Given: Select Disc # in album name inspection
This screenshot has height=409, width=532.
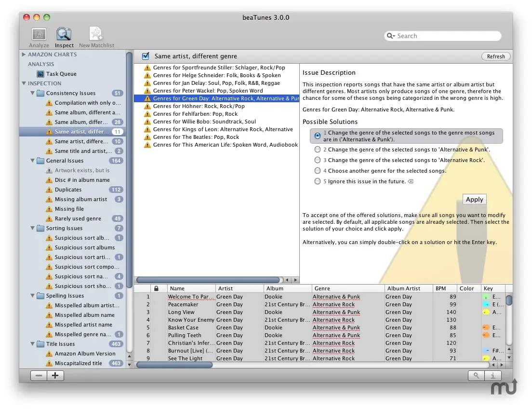Looking at the screenshot, I should click(x=82, y=180).
